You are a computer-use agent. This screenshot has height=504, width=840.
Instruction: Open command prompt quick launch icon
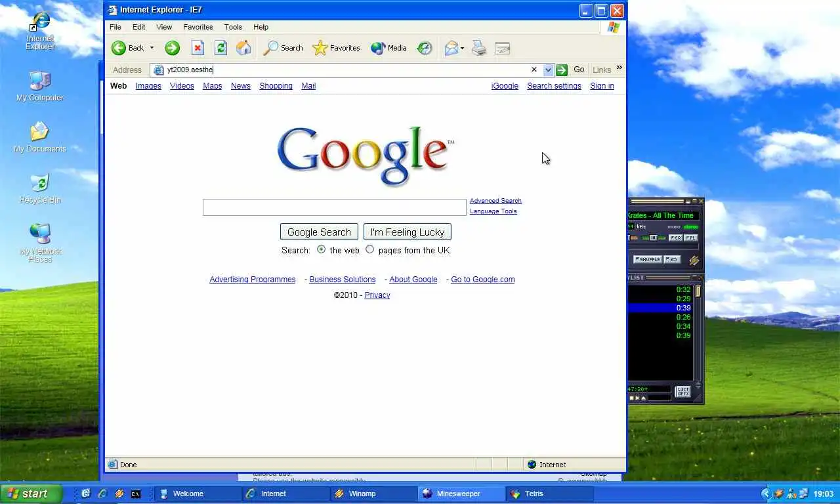pyautogui.click(x=136, y=493)
